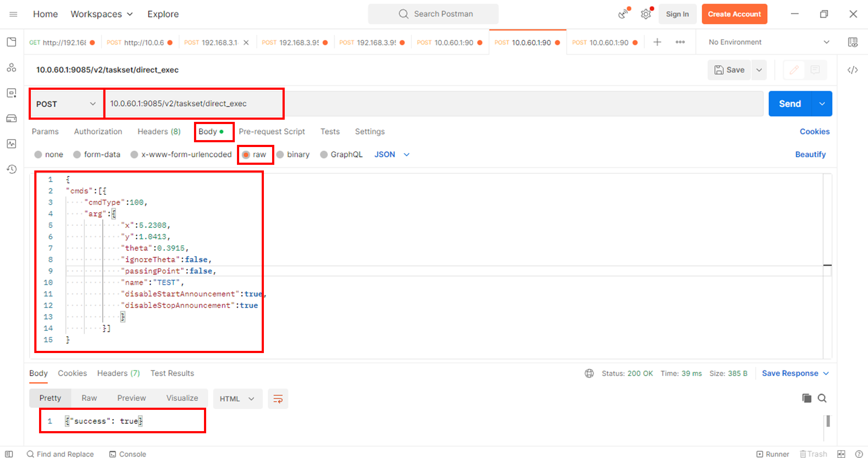This screenshot has height=458, width=868.
Task: Toggle response line wrapping
Action: [x=278, y=399]
